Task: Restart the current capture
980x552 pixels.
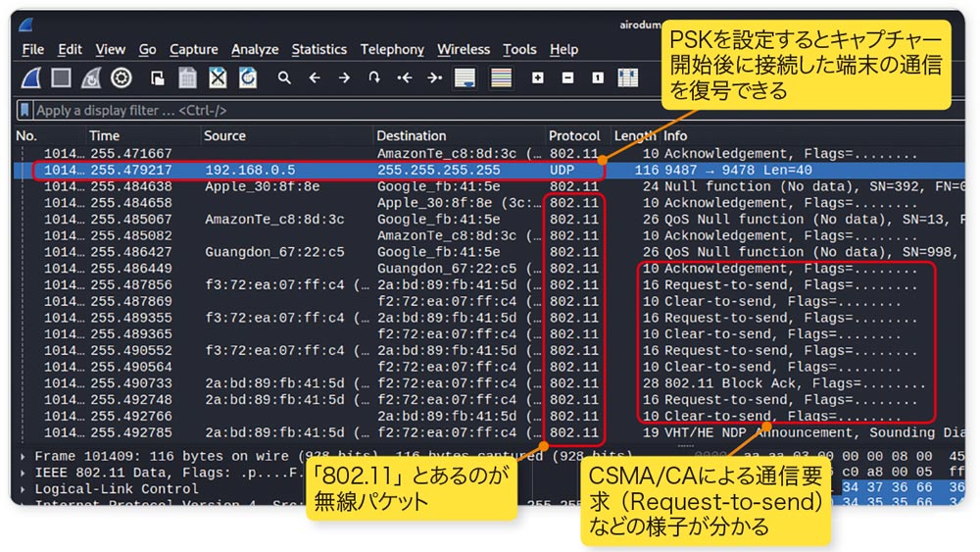Action: point(91,78)
